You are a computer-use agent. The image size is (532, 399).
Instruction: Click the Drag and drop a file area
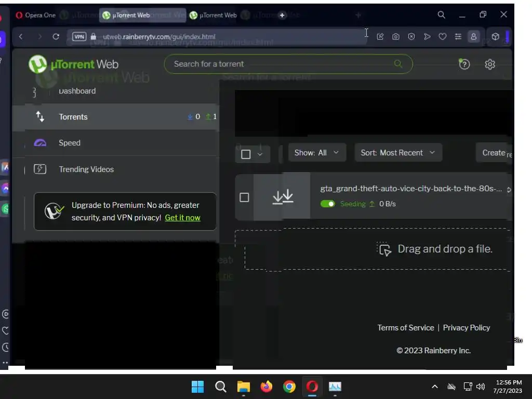(373, 249)
